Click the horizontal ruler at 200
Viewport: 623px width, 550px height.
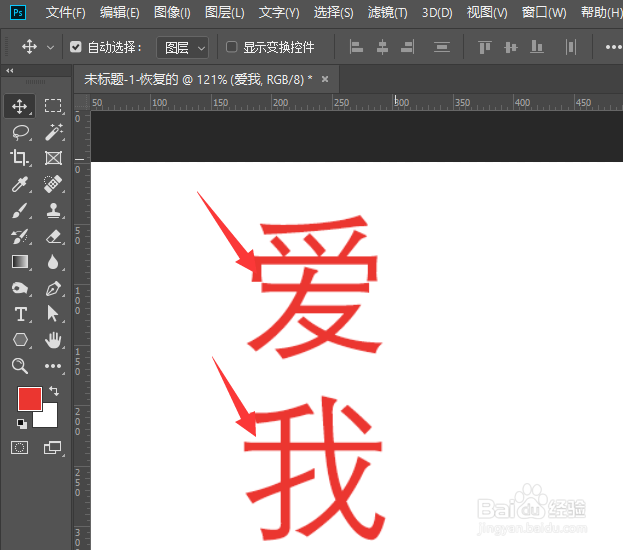281,103
